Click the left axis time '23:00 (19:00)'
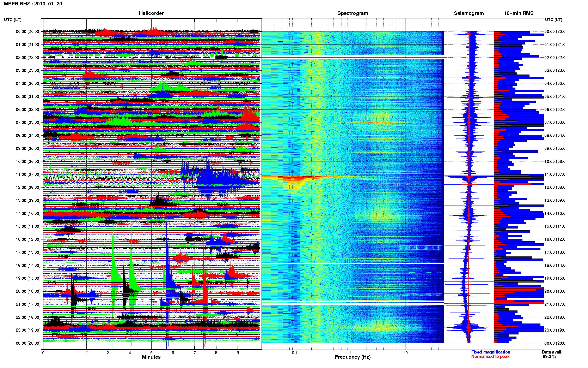588x368 pixels. pyautogui.click(x=28, y=330)
